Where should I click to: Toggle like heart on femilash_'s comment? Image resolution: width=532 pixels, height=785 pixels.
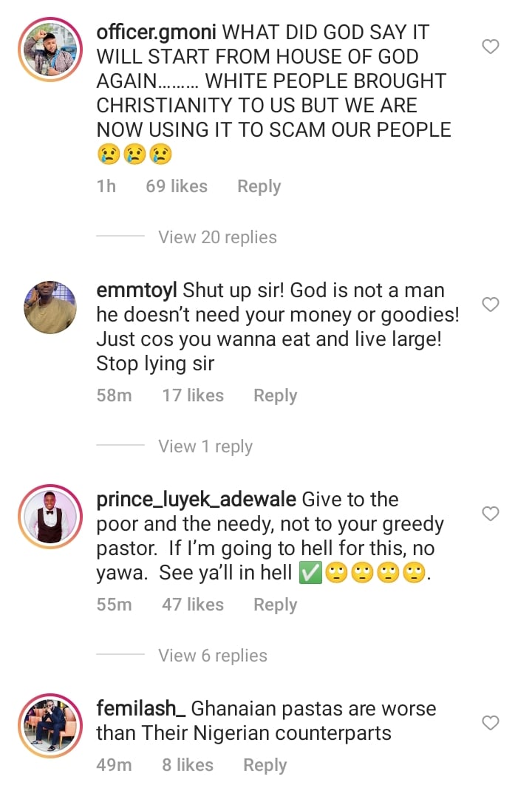[x=491, y=723]
